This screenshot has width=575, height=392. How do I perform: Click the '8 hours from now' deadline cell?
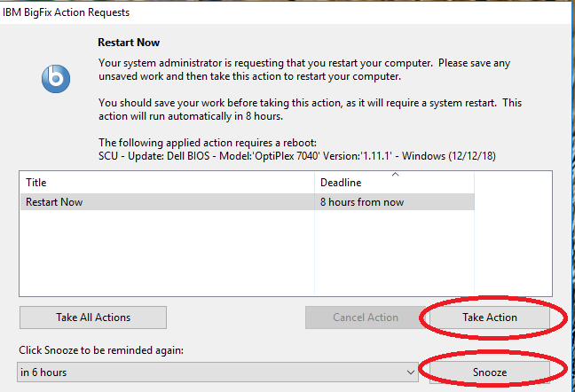point(395,201)
